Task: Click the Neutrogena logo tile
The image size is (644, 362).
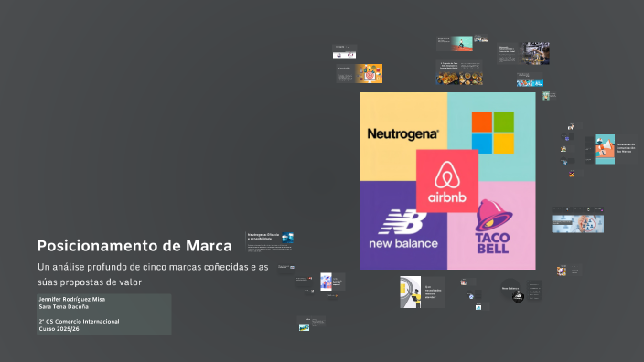Action: click(403, 136)
